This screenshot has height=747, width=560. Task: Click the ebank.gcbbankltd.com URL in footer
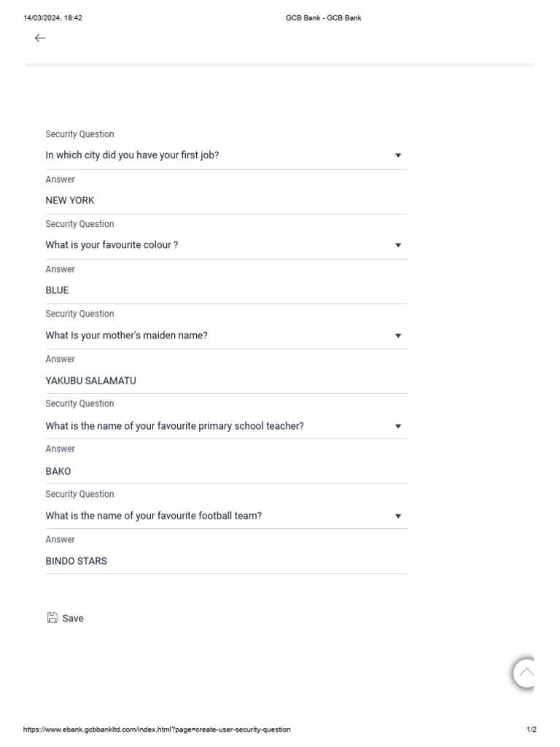pyautogui.click(x=157, y=729)
